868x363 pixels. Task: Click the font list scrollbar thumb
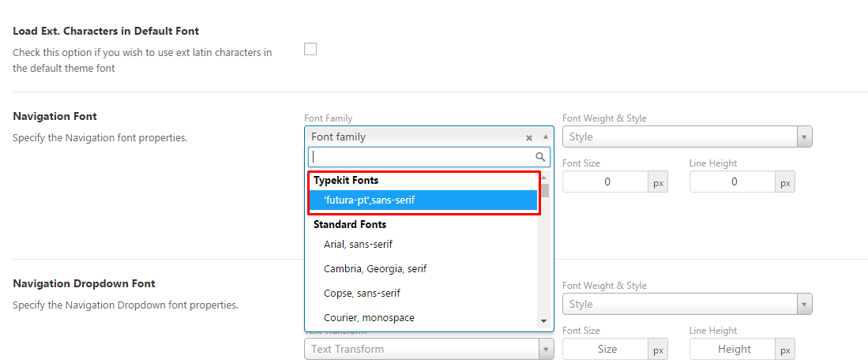[x=543, y=190]
